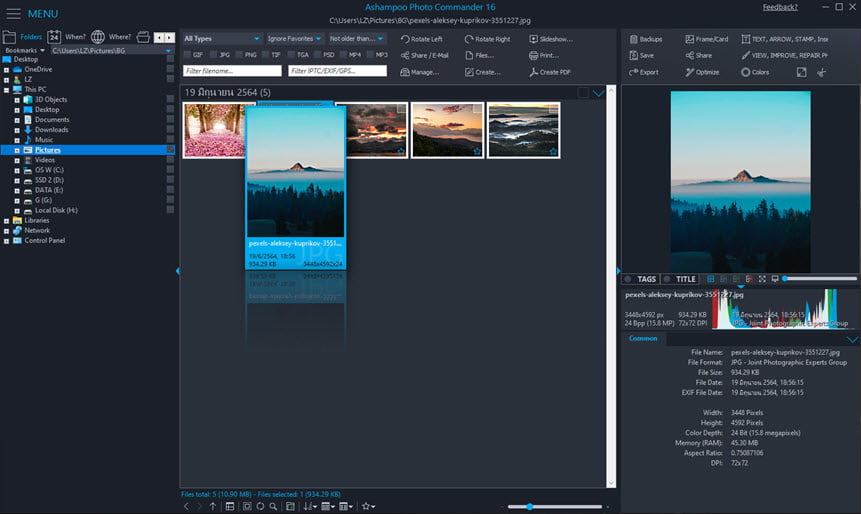Viewport: 861px width, 514px height.
Task: Open Text, Arrow, Stamp tools
Action: (785, 39)
